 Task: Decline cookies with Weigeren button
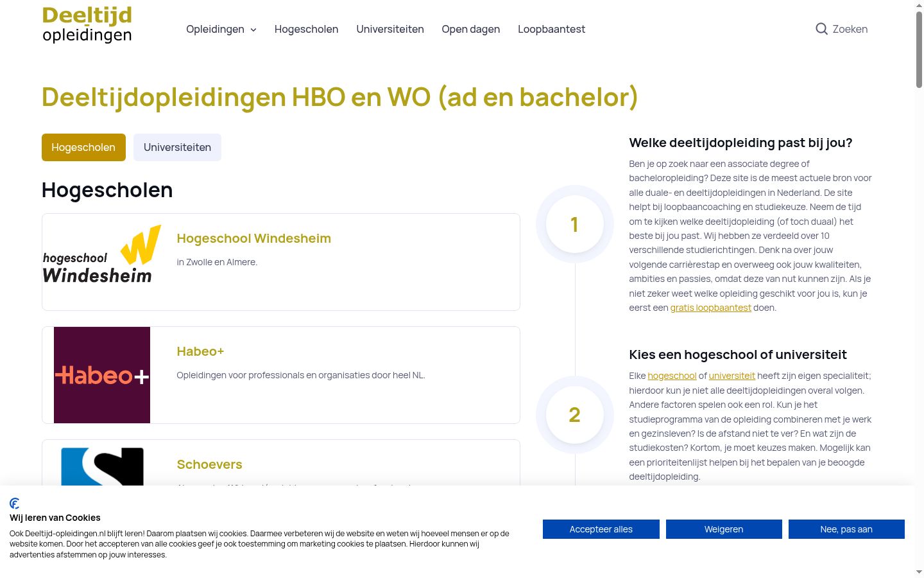coord(724,529)
